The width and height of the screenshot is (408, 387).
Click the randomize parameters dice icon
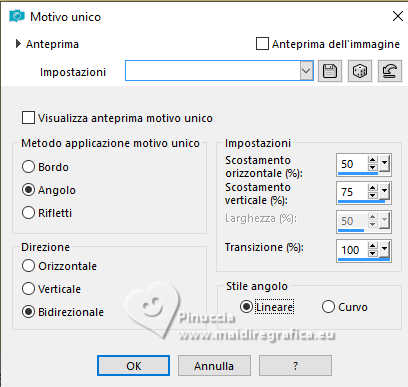[360, 71]
